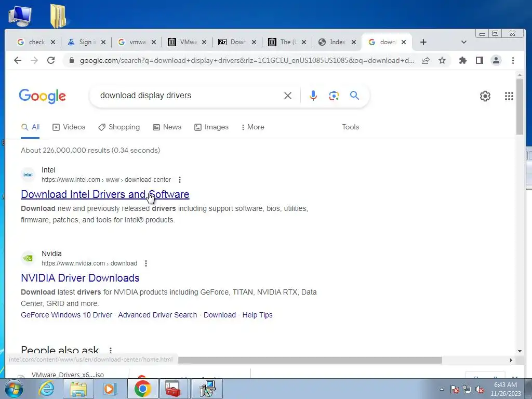Screen dimensions: 532x399
Task: Open the clock showing 6:43 AM
Action: 505,389
